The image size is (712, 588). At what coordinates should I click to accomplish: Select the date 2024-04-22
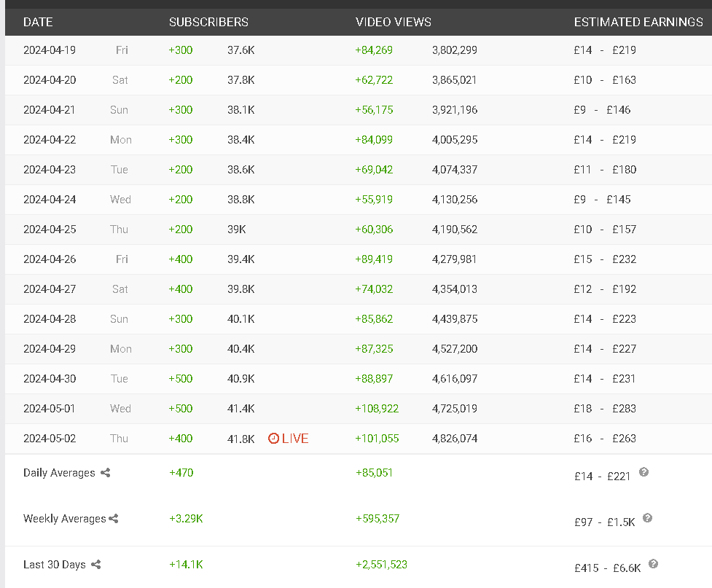tap(50, 140)
